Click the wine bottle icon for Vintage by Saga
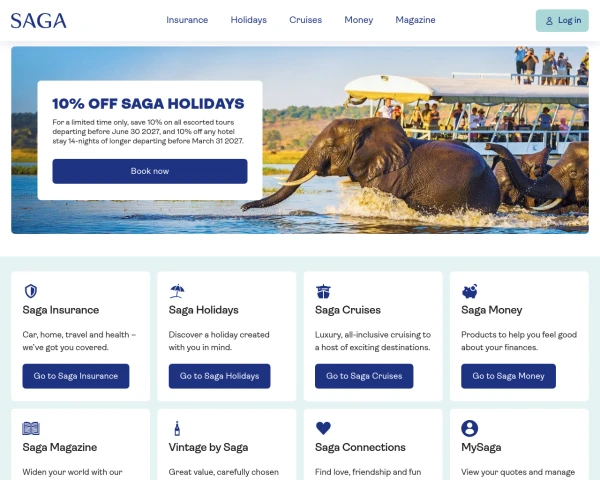Image resolution: width=600 pixels, height=480 pixels. pos(177,428)
